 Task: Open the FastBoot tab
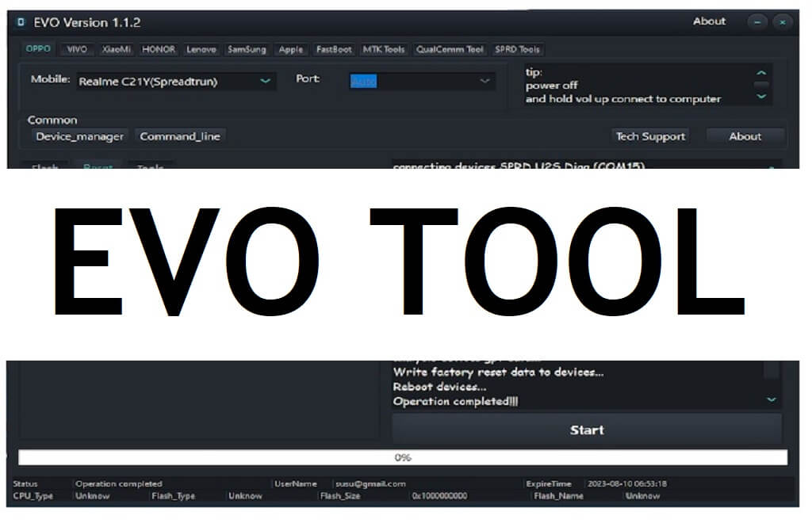[x=332, y=49]
